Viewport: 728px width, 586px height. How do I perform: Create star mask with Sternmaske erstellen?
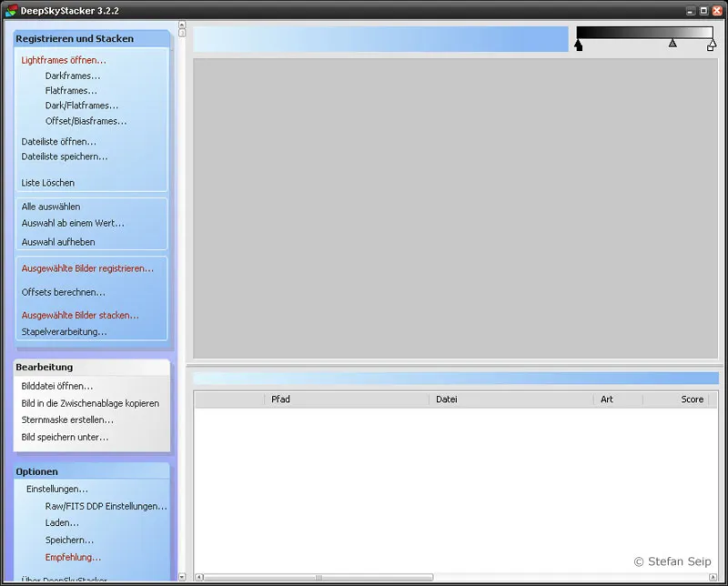click(x=67, y=419)
